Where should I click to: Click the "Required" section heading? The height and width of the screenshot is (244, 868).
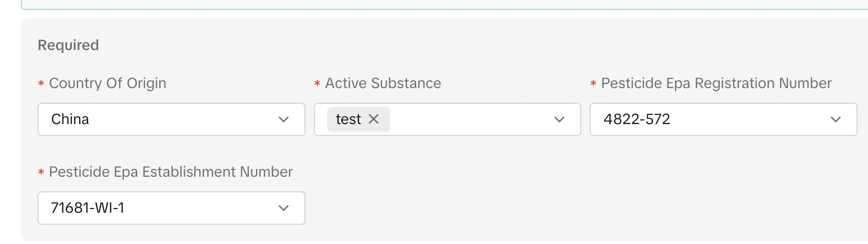coord(68,45)
